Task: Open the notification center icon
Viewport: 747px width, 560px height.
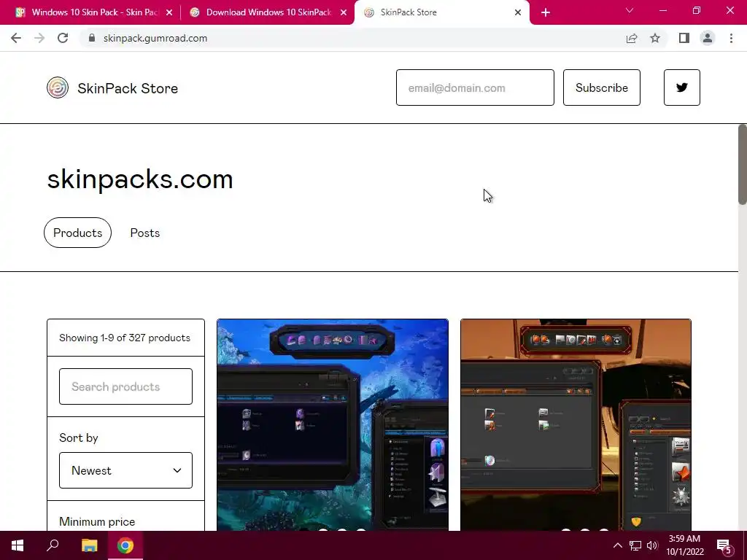Action: point(724,545)
